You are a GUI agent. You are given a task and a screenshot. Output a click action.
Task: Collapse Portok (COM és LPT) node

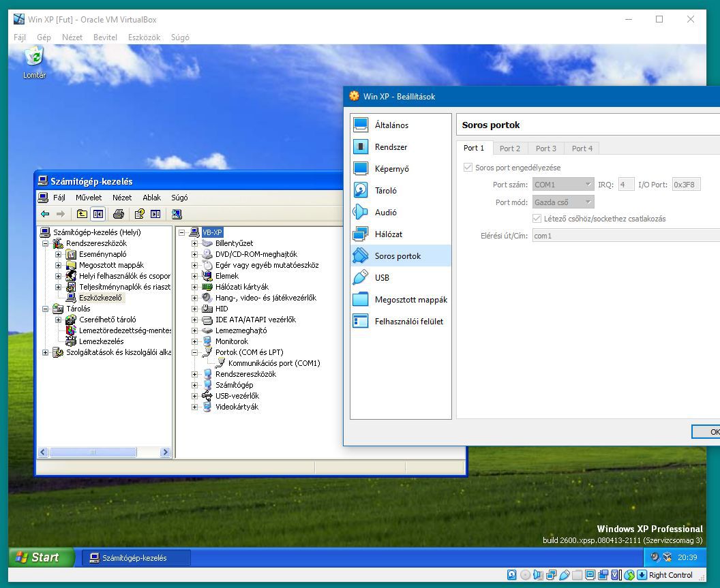point(195,352)
